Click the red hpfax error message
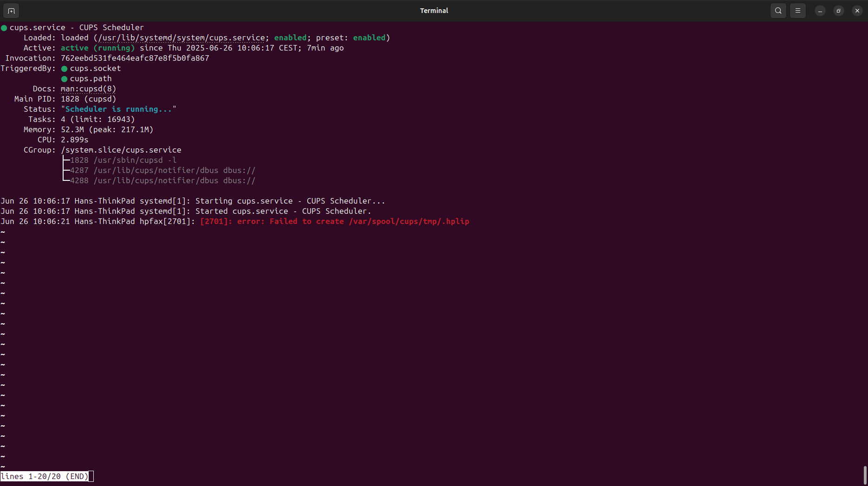868x486 pixels. point(335,221)
